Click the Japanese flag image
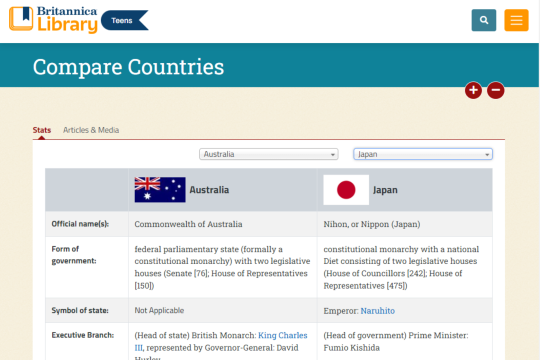The image size is (540, 360). [x=346, y=190]
